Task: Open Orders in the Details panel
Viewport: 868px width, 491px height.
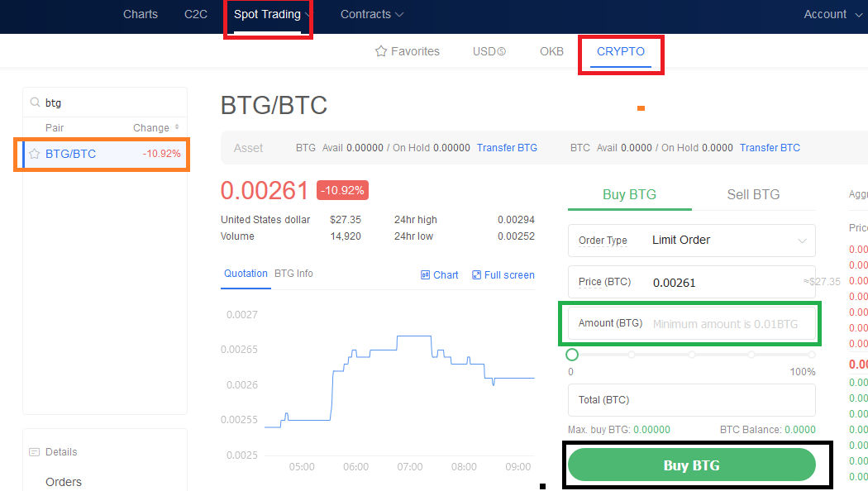Action: (64, 482)
